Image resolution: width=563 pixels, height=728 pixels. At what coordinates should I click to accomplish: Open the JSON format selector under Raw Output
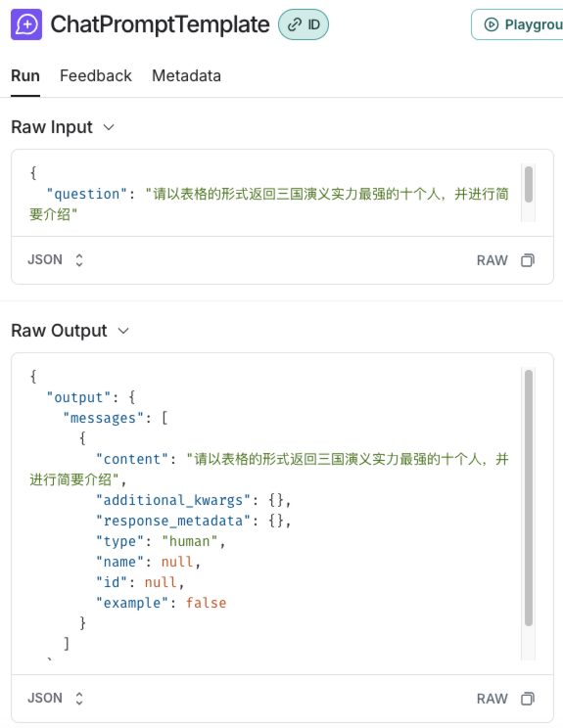[x=55, y=699]
